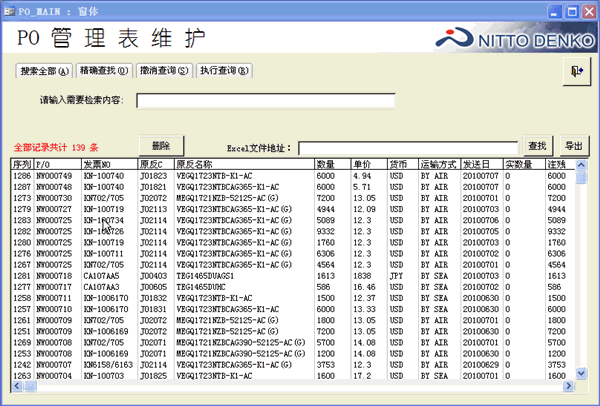Click code cell J01825

pyautogui.click(x=153, y=376)
